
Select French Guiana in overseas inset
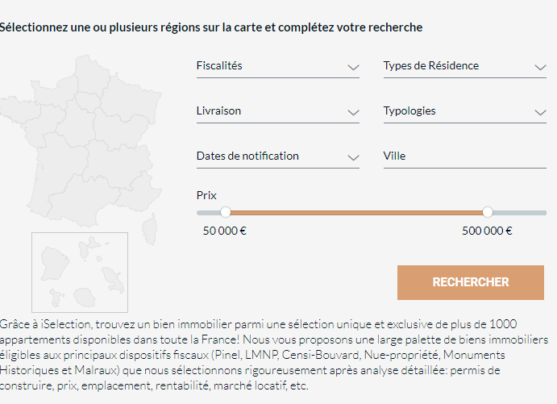[53, 263]
